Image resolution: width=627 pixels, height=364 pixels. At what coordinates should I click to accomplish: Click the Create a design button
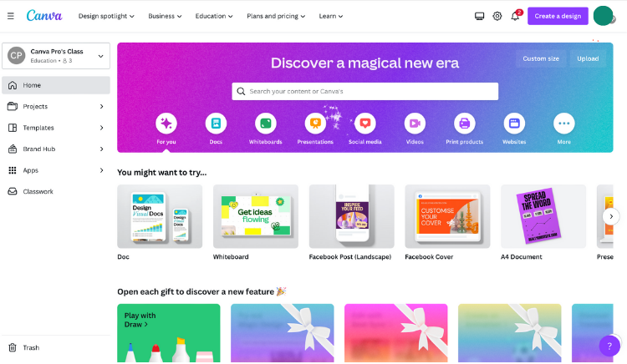[558, 16]
